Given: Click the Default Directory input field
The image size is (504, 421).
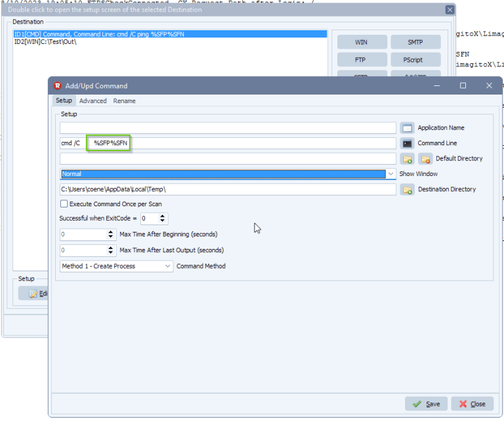Looking at the screenshot, I should pos(228,159).
